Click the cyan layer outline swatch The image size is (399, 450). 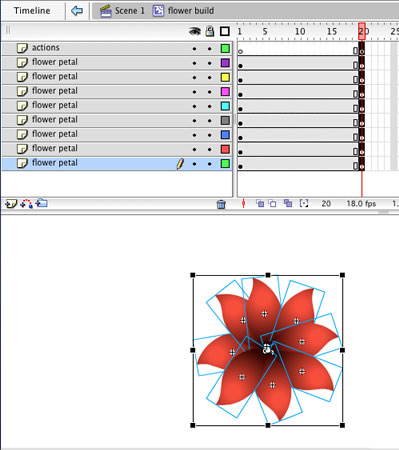click(x=225, y=106)
